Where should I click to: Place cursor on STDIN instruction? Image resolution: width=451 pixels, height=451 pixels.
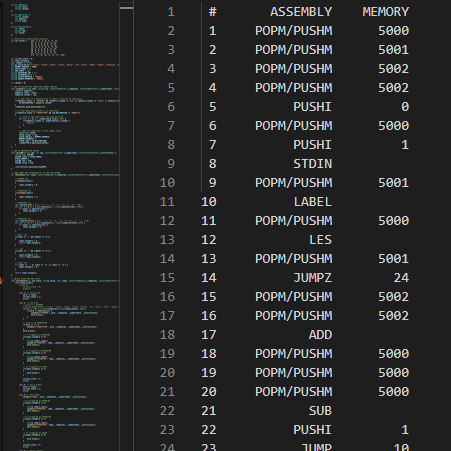click(313, 164)
